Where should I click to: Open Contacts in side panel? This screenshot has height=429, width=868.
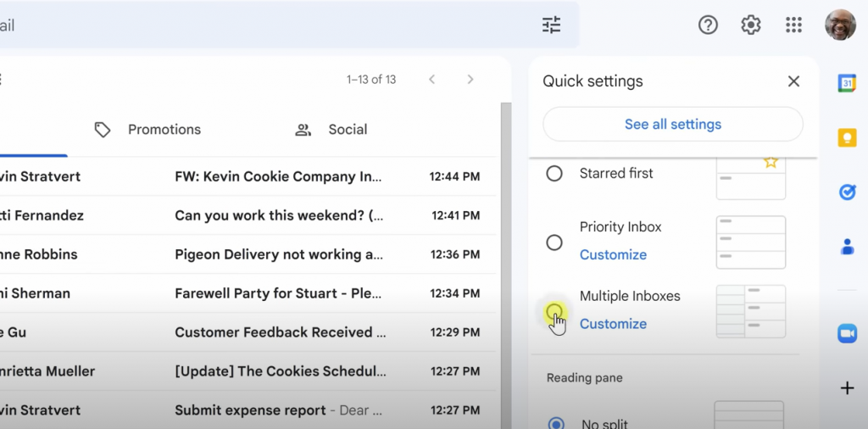847,247
